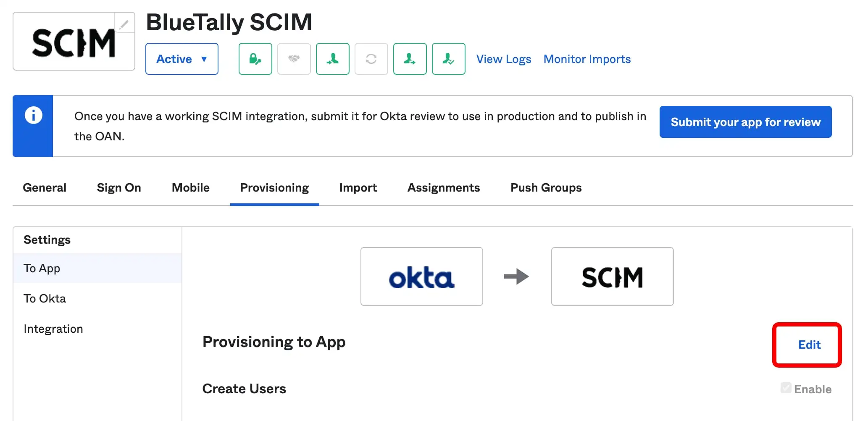Open the Assignments tab
Image resolution: width=868 pixels, height=421 pixels.
[444, 188]
